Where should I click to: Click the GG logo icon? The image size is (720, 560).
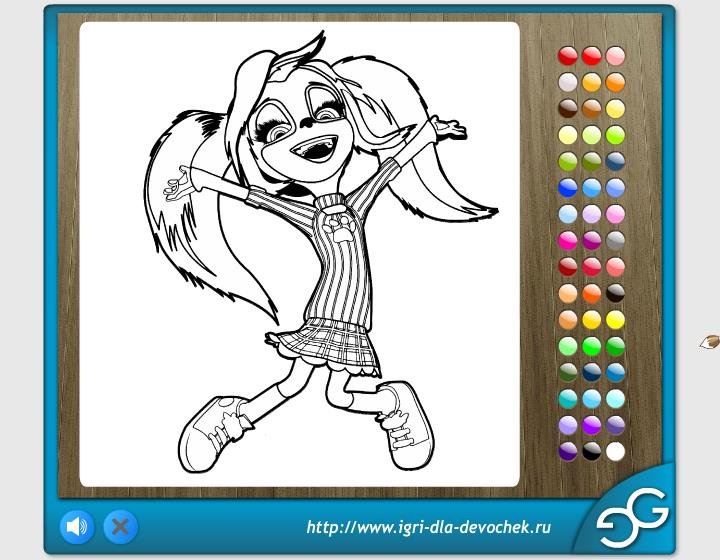pos(633,516)
